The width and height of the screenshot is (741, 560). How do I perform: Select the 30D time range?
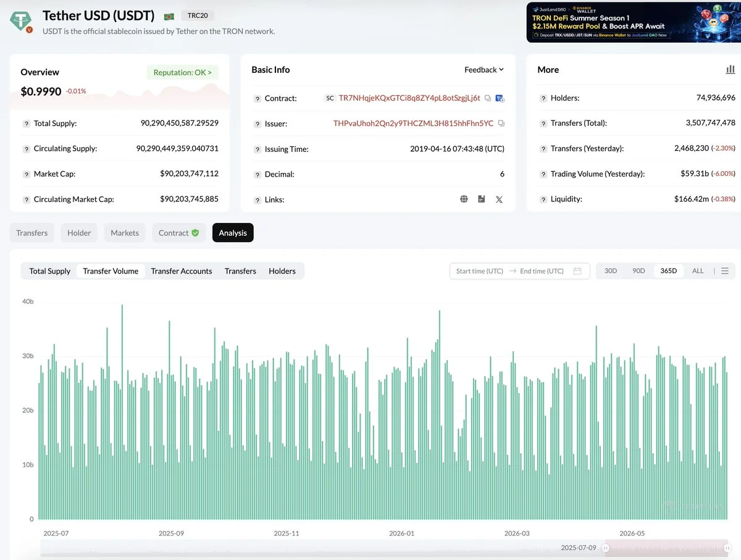tap(611, 271)
